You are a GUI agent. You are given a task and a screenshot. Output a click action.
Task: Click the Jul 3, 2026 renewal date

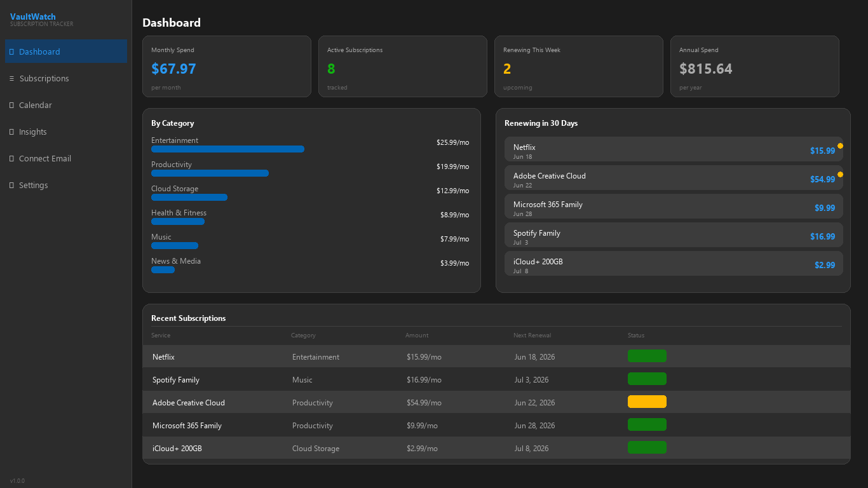coord(532,380)
